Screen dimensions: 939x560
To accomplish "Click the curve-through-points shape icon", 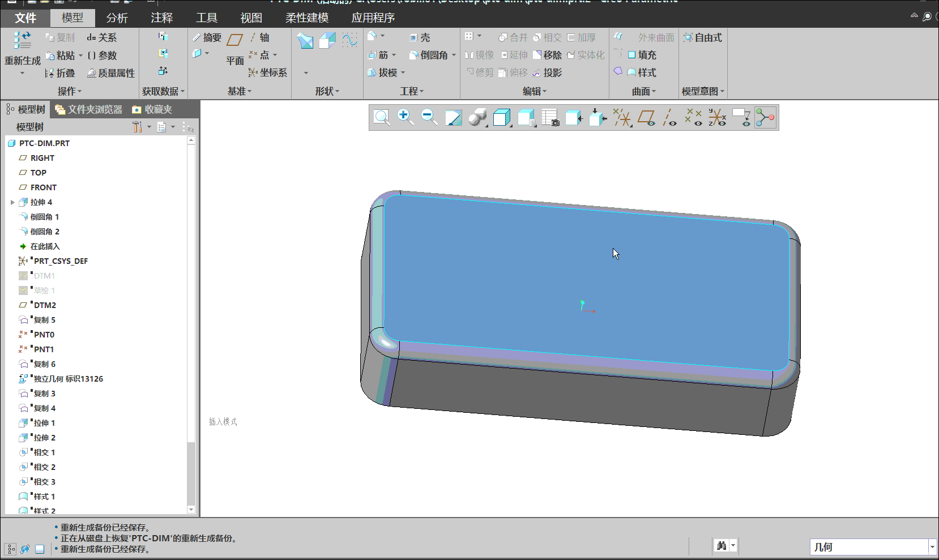I will (x=349, y=40).
